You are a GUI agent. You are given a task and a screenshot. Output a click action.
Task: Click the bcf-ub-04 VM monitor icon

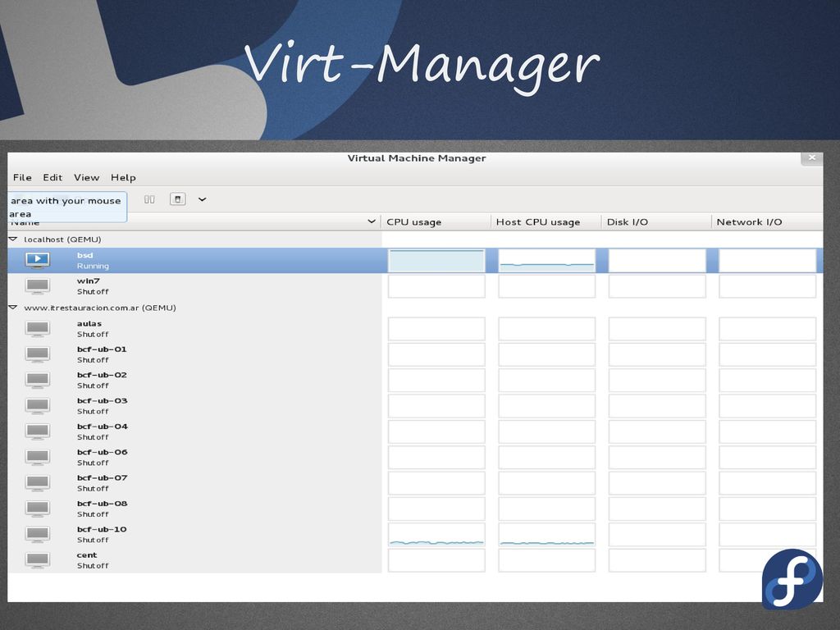pos(38,431)
